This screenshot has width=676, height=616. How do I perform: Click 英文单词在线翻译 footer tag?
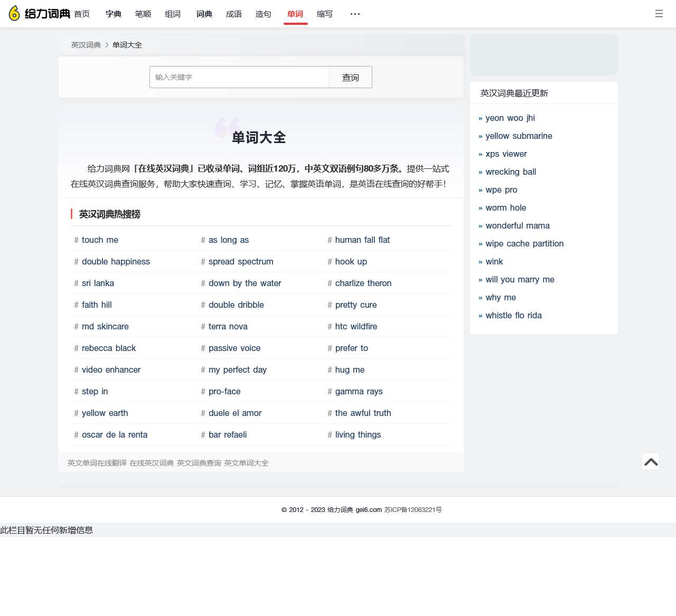click(97, 463)
